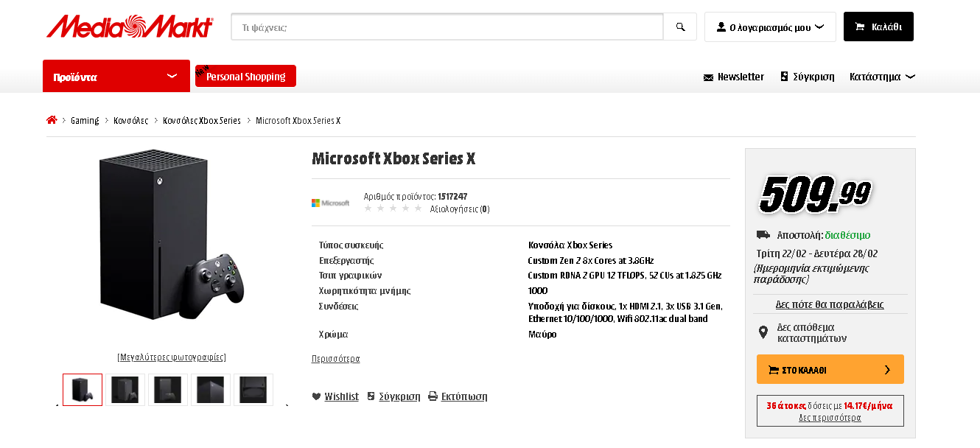Select the fourth product thumbnail
Viewport: 980px width, 448px height.
coord(211,390)
